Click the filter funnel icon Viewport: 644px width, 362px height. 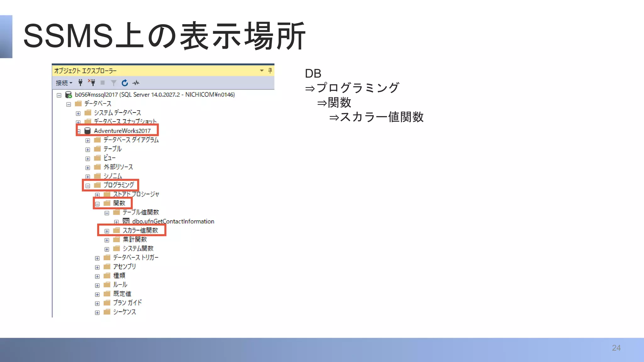[x=114, y=83]
